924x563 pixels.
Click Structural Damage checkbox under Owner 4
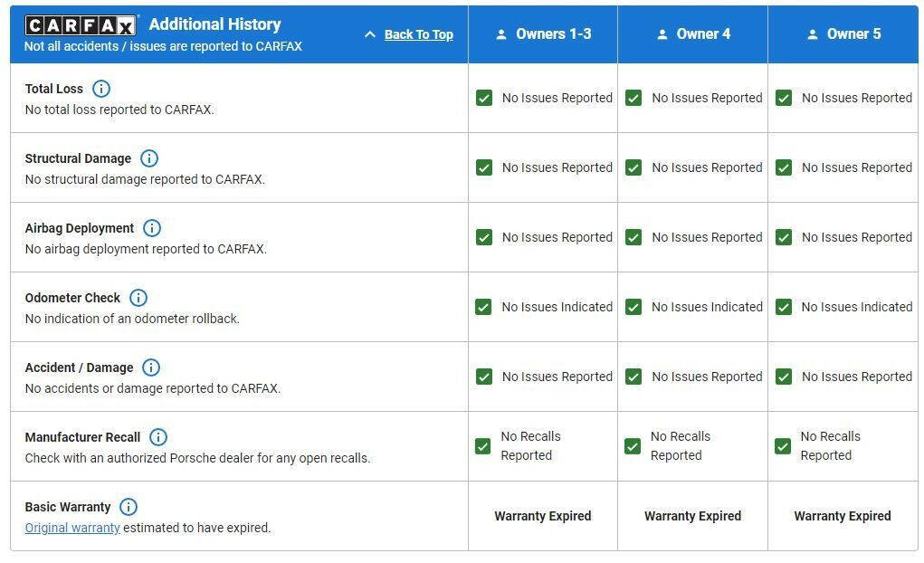click(x=633, y=167)
